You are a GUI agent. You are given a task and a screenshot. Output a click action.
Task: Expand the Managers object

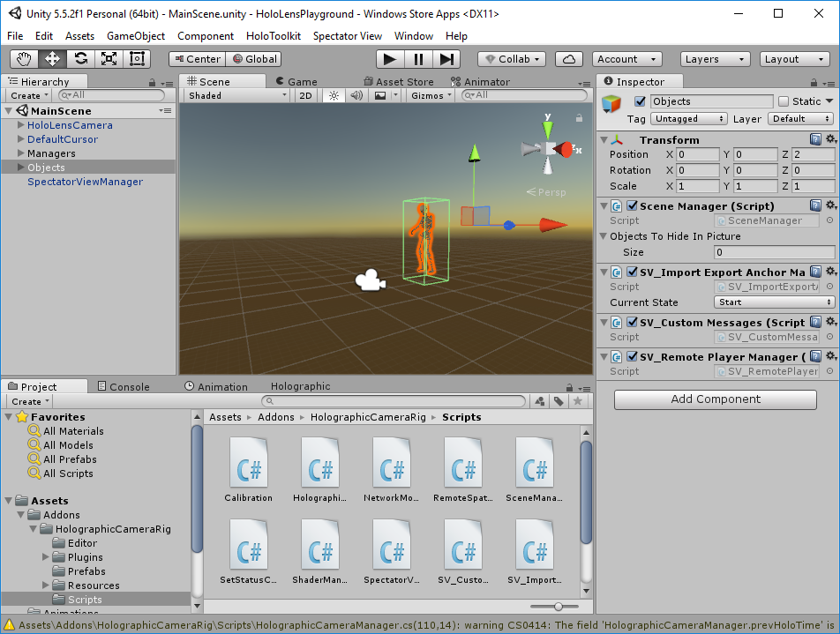[21, 153]
